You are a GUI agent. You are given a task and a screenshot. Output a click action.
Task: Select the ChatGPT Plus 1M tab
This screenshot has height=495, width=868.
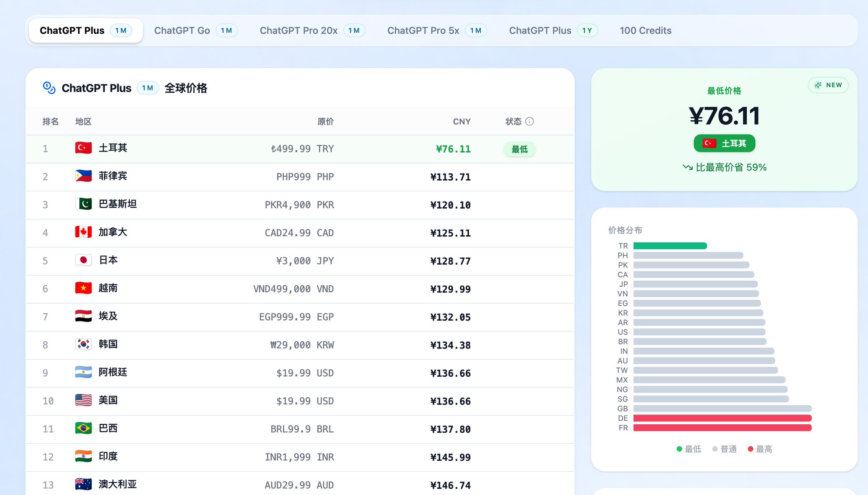(86, 30)
